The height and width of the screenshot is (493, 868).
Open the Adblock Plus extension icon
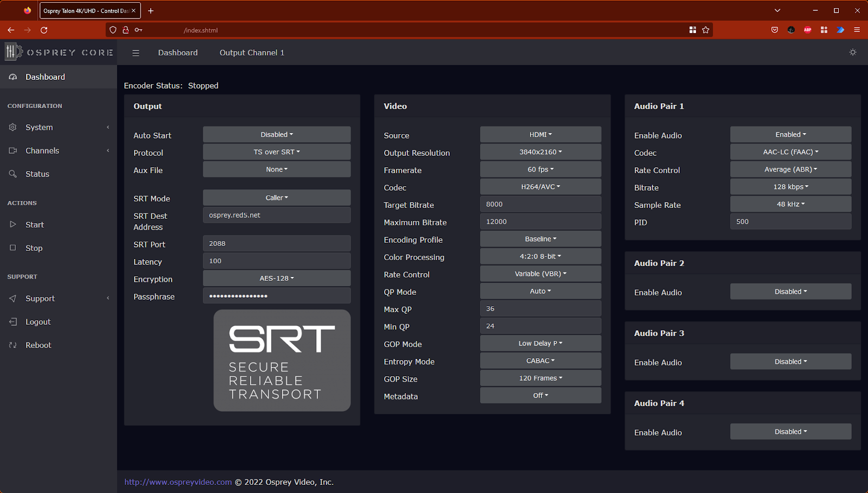coord(808,30)
